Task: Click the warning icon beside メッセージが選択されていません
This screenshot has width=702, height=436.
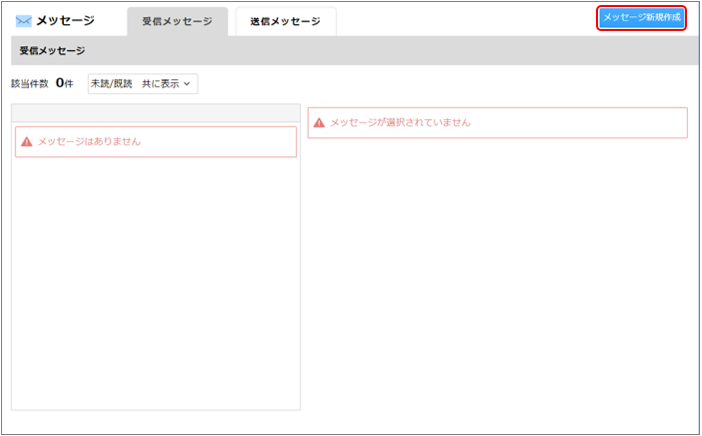Action: [x=319, y=123]
